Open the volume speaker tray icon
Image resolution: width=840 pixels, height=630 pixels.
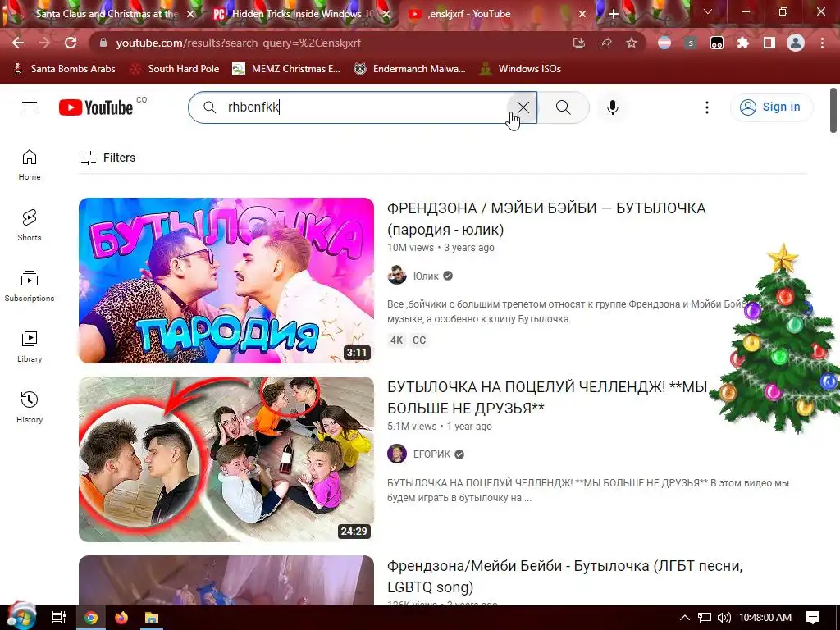724,618
